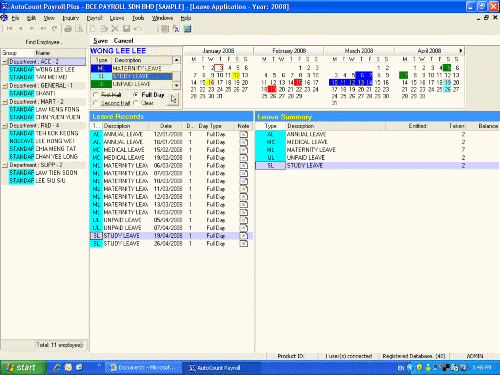The width and height of the screenshot is (500, 375).
Task: Select the green UL unpaid leave swatch
Action: click(x=101, y=84)
